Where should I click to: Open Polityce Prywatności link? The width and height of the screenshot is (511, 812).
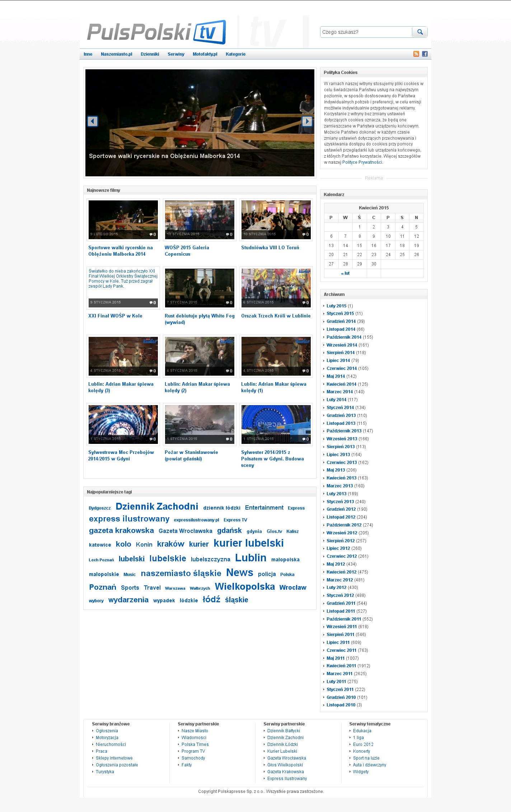[362, 162]
